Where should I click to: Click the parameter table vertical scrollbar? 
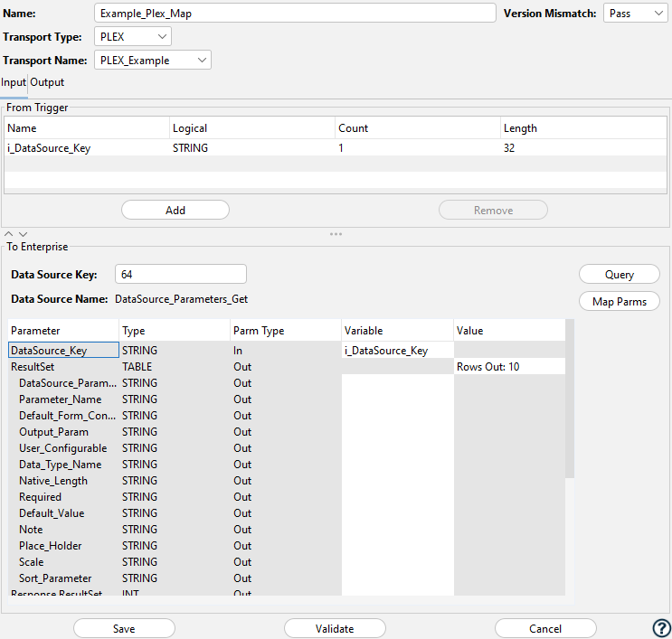coord(570,399)
